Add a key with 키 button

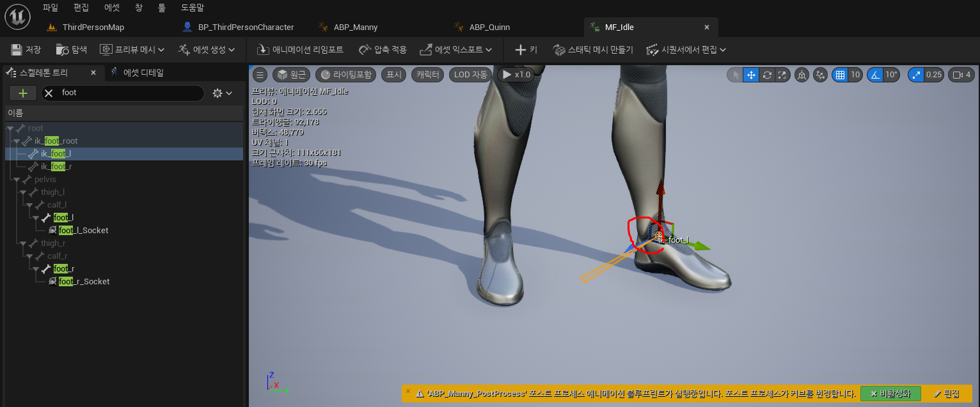(526, 49)
